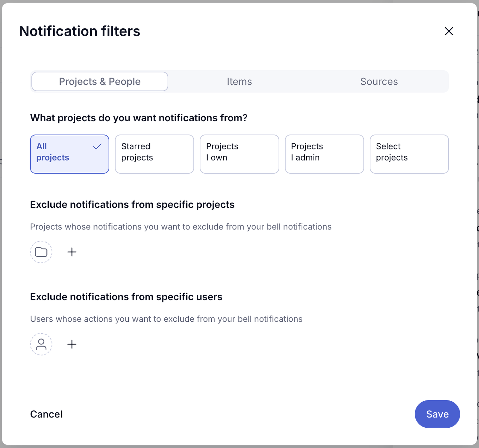Click the Notification filters dialog title
This screenshot has width=479, height=448.
[x=80, y=31]
